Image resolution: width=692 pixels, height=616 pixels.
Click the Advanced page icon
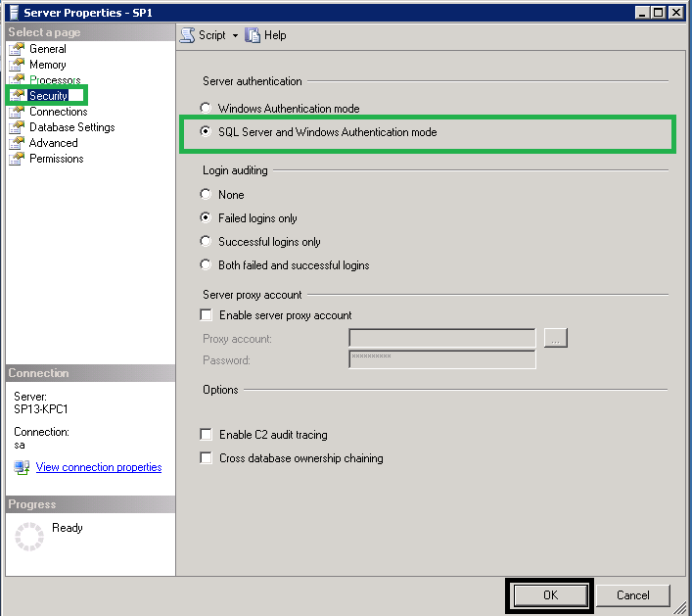coord(17,143)
